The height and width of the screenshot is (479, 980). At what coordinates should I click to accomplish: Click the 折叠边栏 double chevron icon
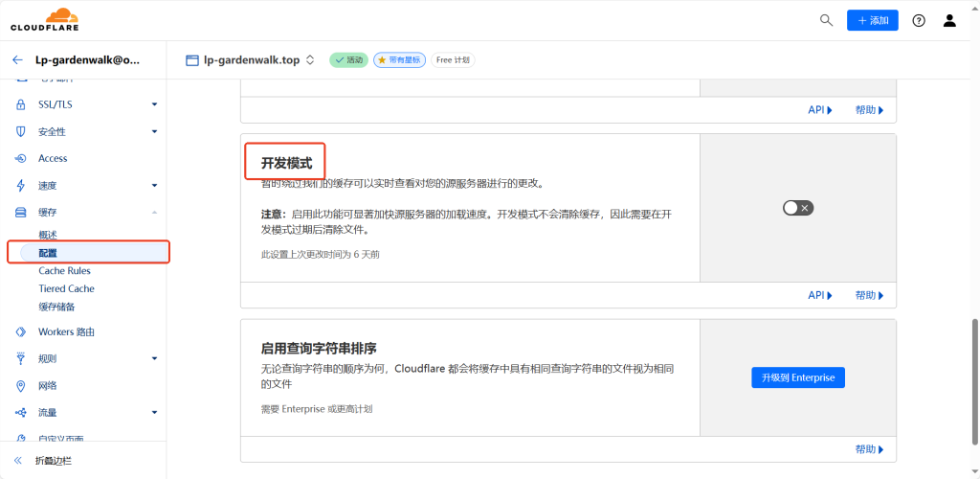tap(17, 461)
